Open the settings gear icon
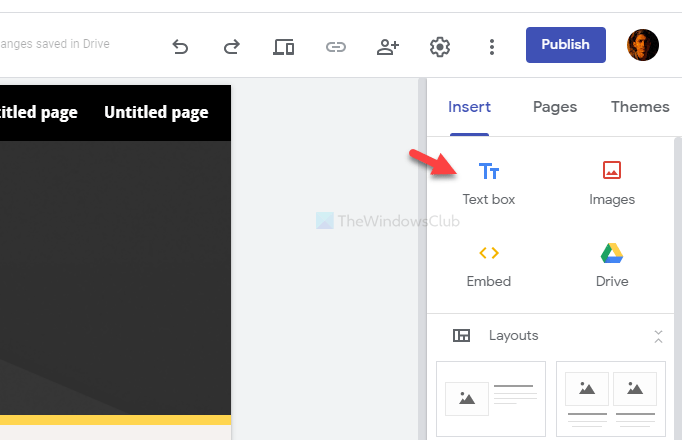The image size is (700, 440). coord(439,46)
